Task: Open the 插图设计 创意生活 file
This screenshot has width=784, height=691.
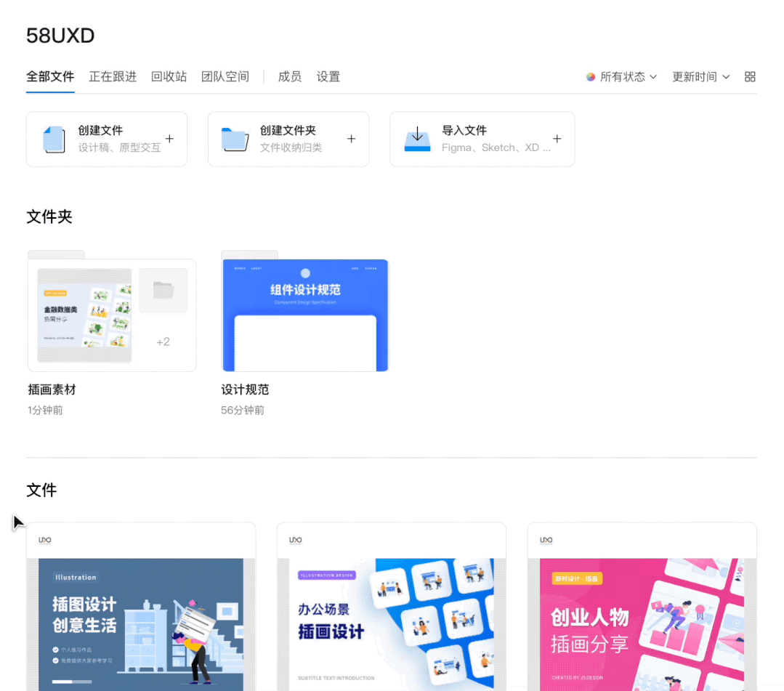Action: pyautogui.click(x=141, y=607)
